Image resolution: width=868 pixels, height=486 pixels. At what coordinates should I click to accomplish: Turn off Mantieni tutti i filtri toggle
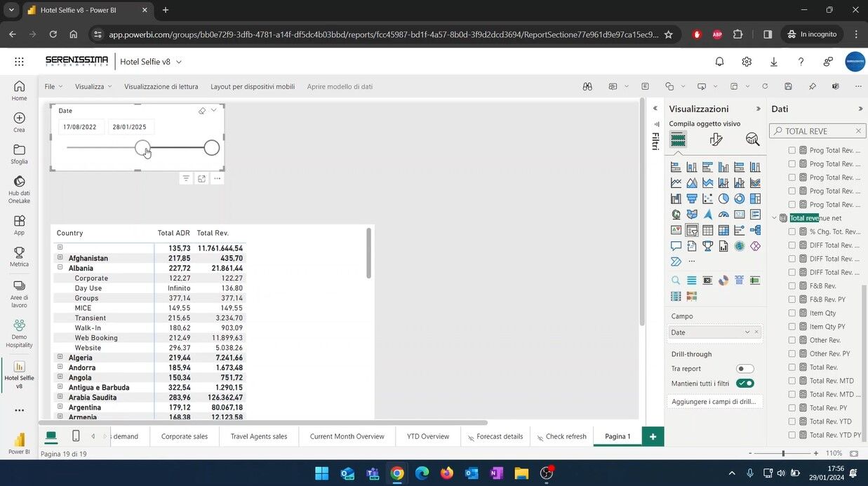(745, 384)
